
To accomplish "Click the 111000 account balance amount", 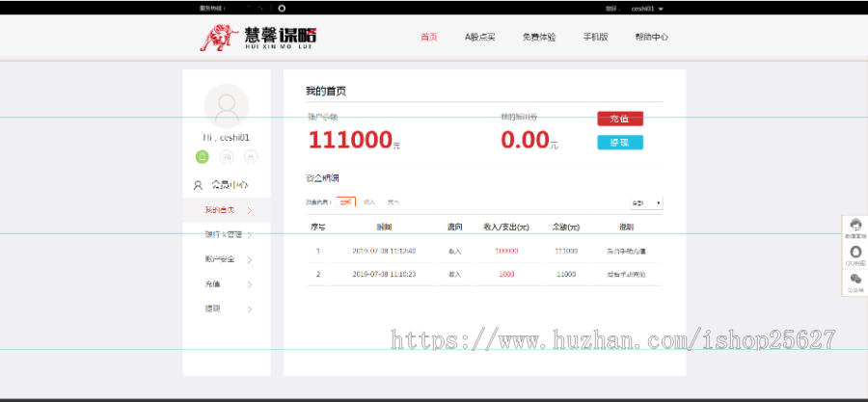I will point(350,140).
